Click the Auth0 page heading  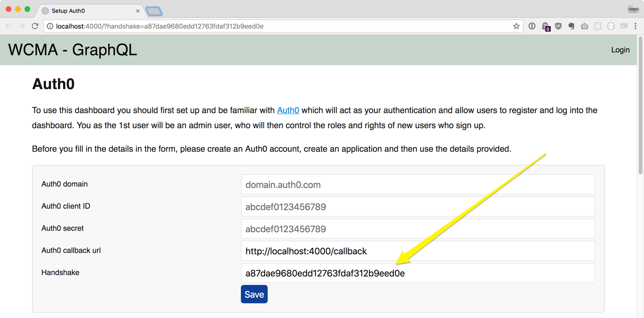53,84
